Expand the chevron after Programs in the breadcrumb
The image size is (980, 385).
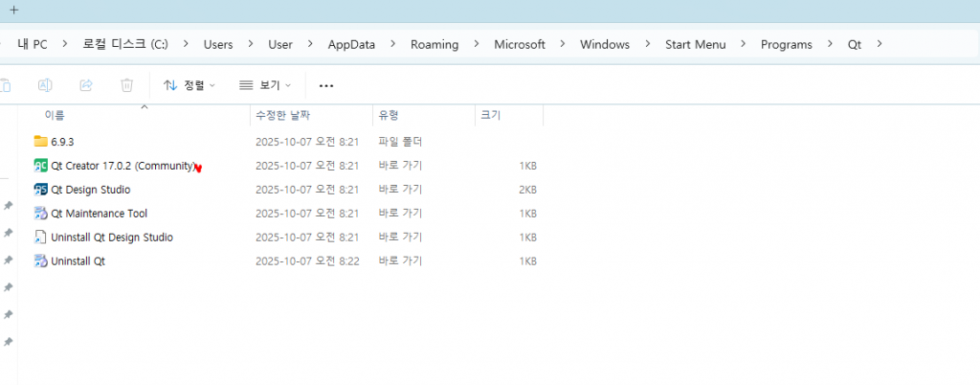click(830, 44)
